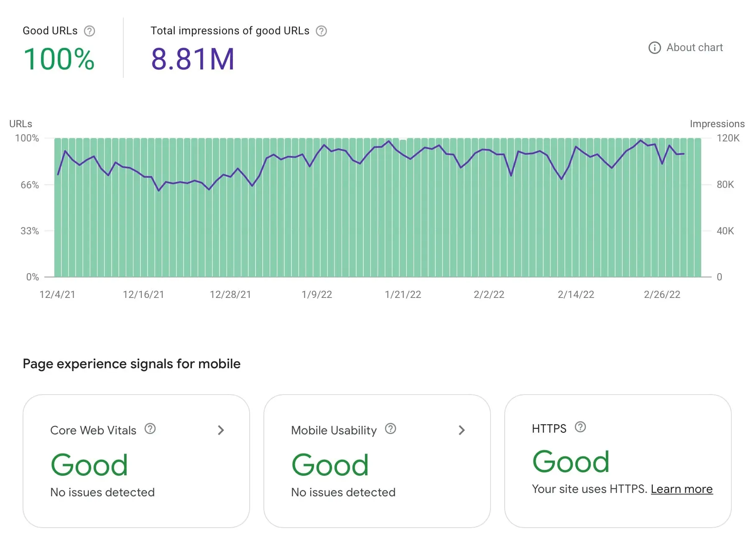This screenshot has height=554, width=756.
Task: Click the 100% Good URLs metric
Action: click(x=59, y=59)
